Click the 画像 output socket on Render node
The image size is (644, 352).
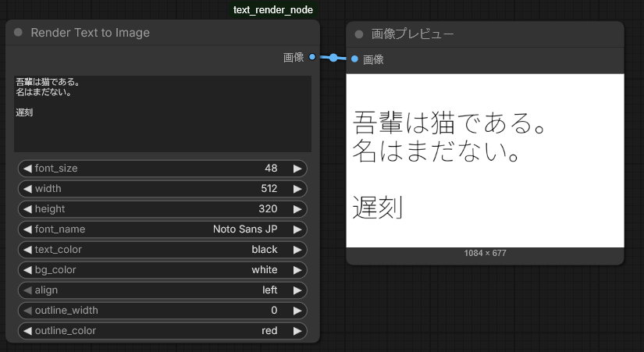pos(312,57)
